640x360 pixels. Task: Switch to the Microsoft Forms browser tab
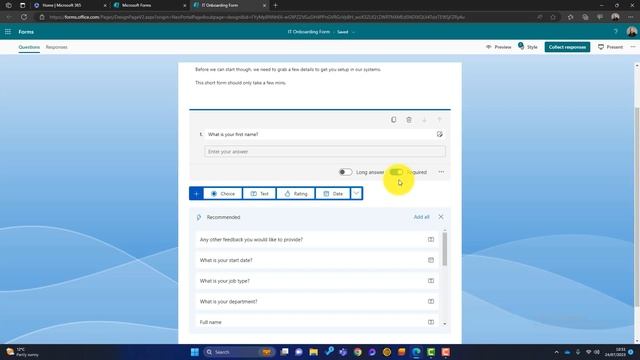pyautogui.click(x=148, y=5)
